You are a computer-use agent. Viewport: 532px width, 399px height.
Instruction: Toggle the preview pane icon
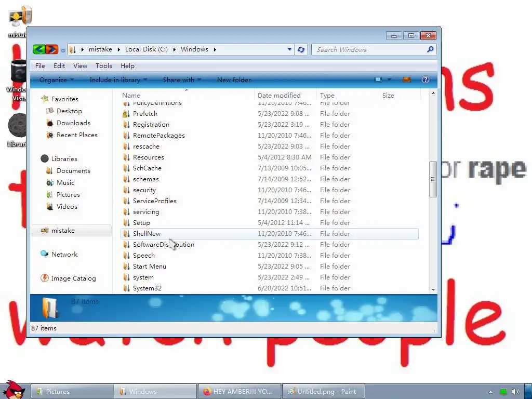point(406,79)
